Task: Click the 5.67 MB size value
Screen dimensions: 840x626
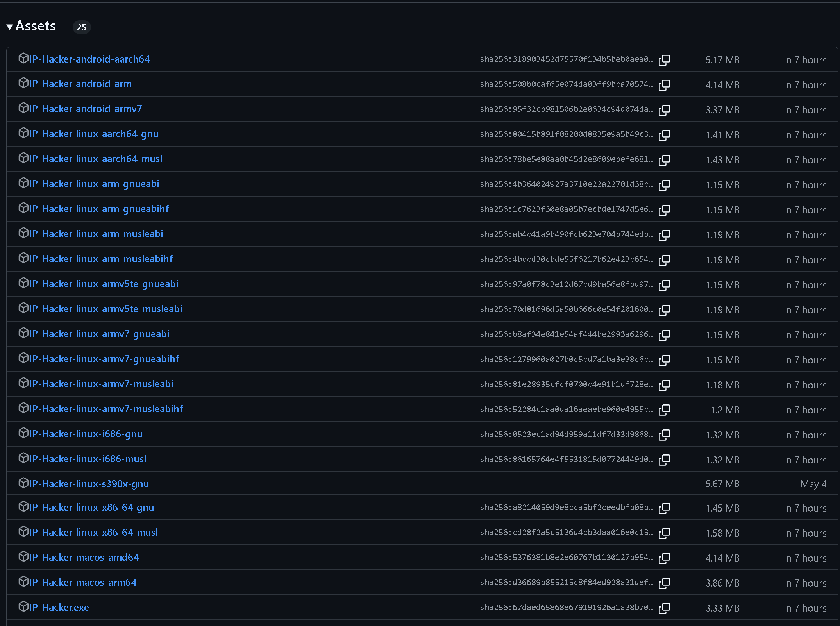Action: click(x=722, y=484)
